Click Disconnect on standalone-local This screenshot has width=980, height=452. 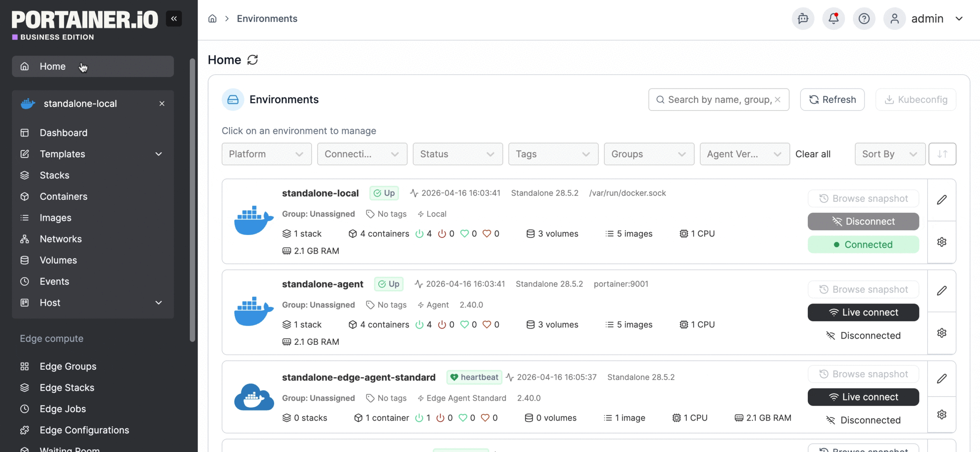(x=863, y=221)
